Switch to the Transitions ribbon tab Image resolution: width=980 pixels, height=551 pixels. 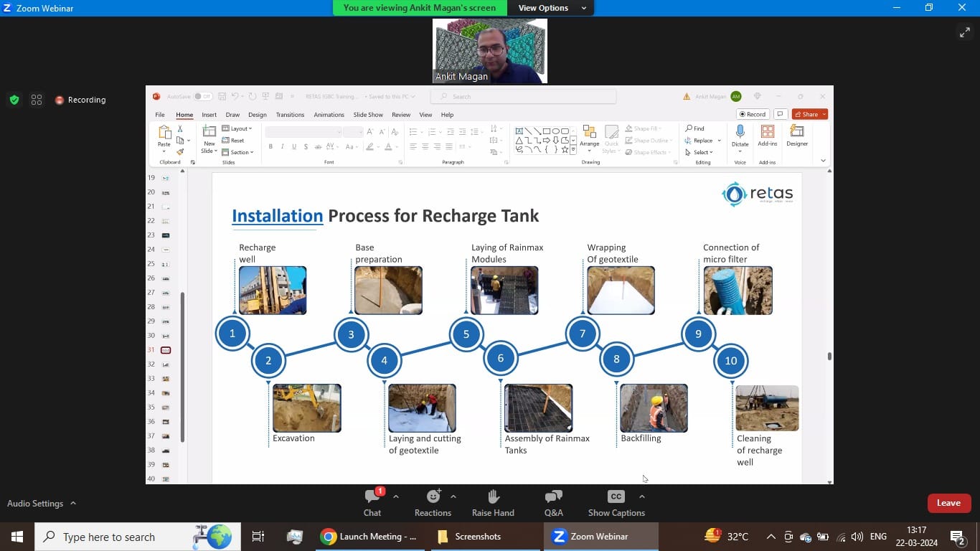coord(290,115)
